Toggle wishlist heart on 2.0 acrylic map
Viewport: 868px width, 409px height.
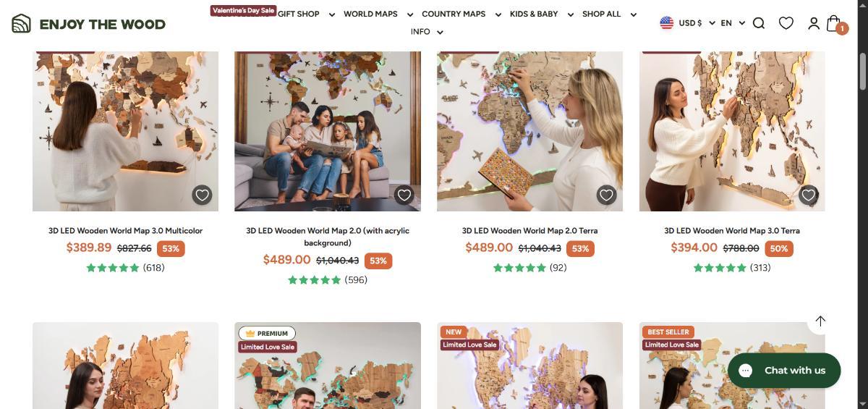coord(404,195)
